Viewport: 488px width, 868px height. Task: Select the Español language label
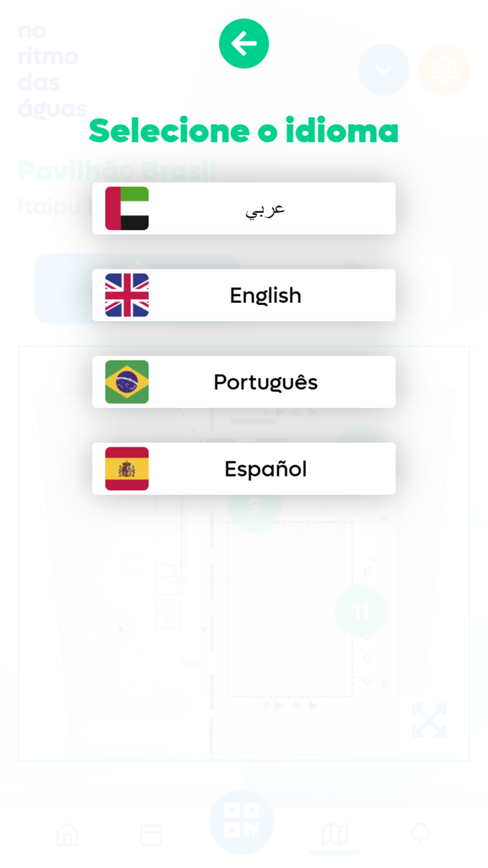(x=266, y=469)
